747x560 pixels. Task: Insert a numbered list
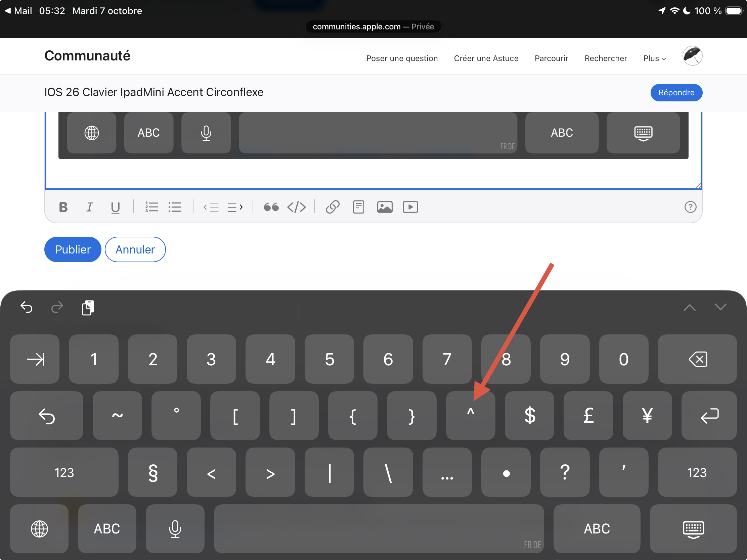(x=151, y=207)
